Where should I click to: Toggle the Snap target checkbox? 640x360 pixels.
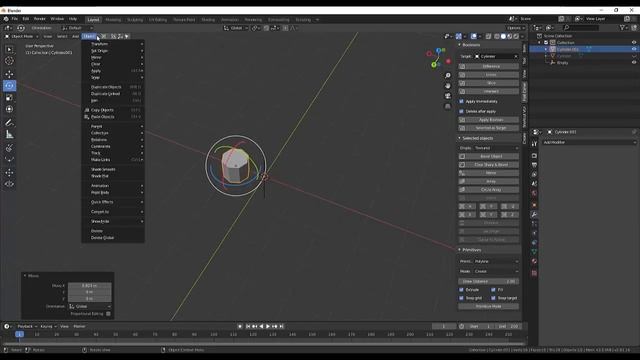pyautogui.click(x=493, y=298)
